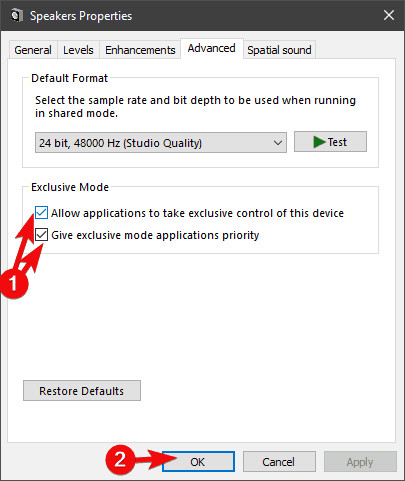405x481 pixels.
Task: Click the green play triangle on Test
Action: (x=319, y=142)
